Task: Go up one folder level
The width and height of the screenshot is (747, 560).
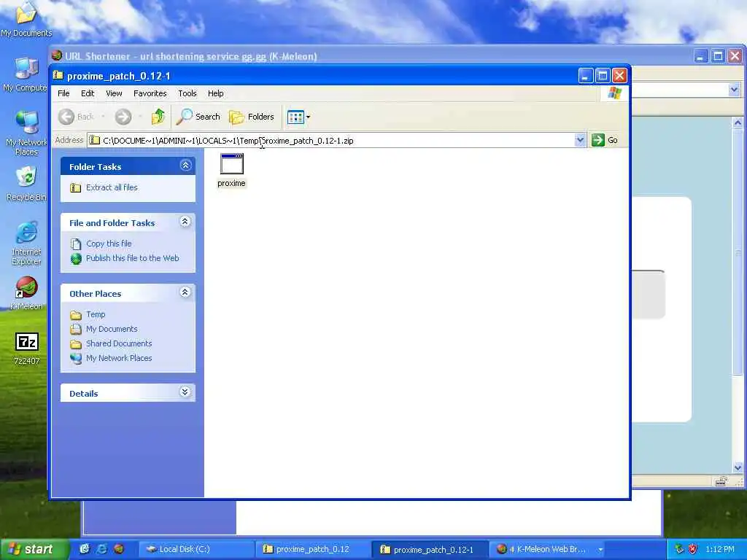Action: [158, 117]
